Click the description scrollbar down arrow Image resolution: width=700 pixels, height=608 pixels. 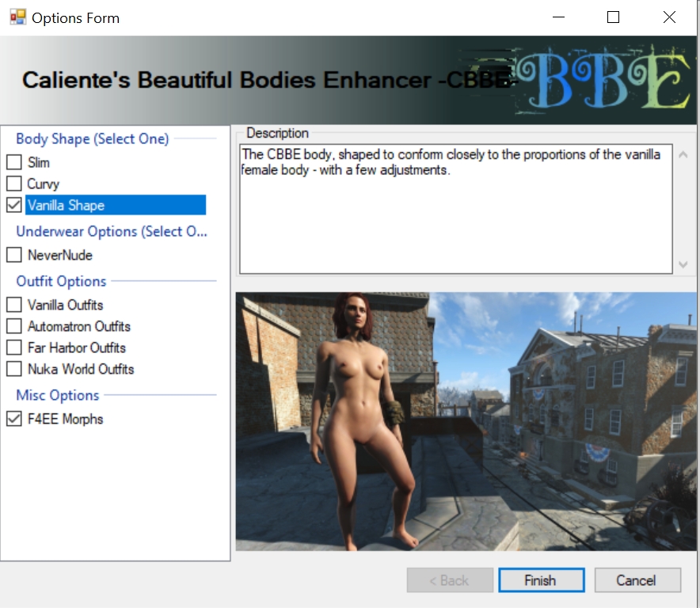coord(683,264)
